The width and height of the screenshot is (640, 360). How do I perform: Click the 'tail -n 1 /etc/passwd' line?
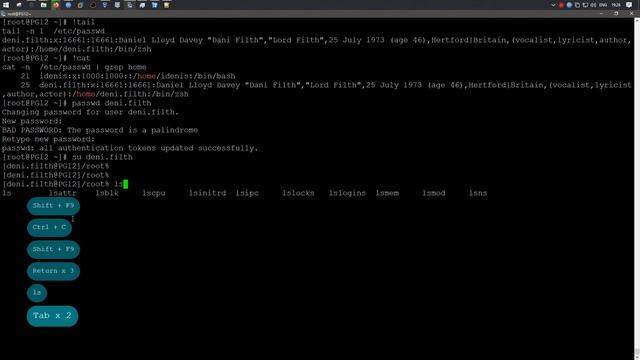coord(53,31)
